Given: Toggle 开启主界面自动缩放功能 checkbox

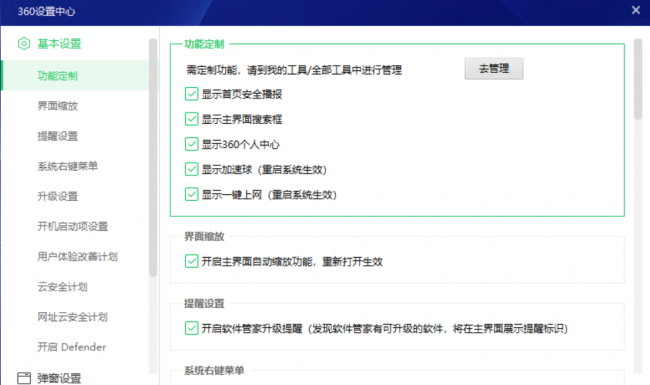Looking at the screenshot, I should [x=192, y=262].
